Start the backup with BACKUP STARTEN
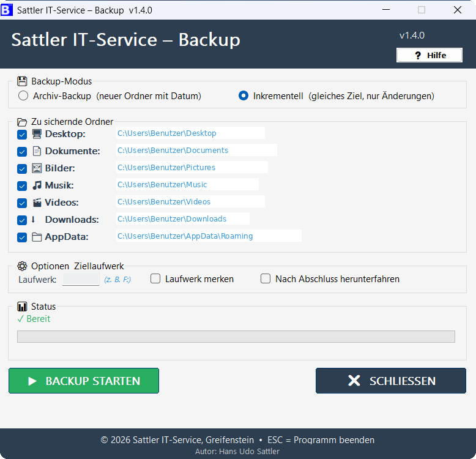Viewport: 476px width, 459px height. point(84,381)
